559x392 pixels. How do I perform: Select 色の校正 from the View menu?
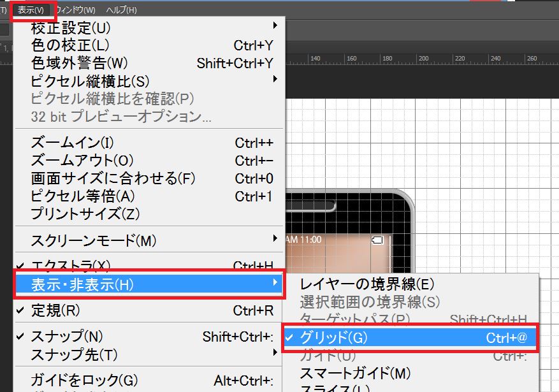tap(70, 45)
